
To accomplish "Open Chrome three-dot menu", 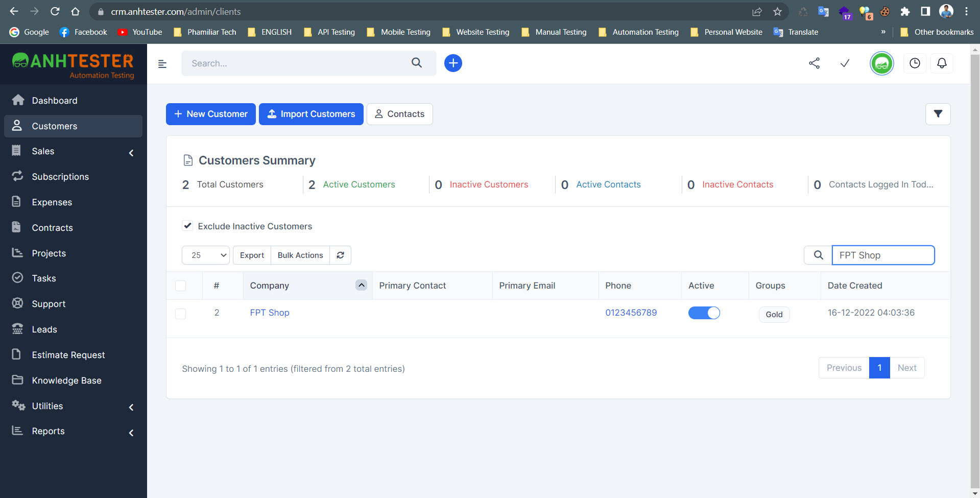I will [967, 11].
